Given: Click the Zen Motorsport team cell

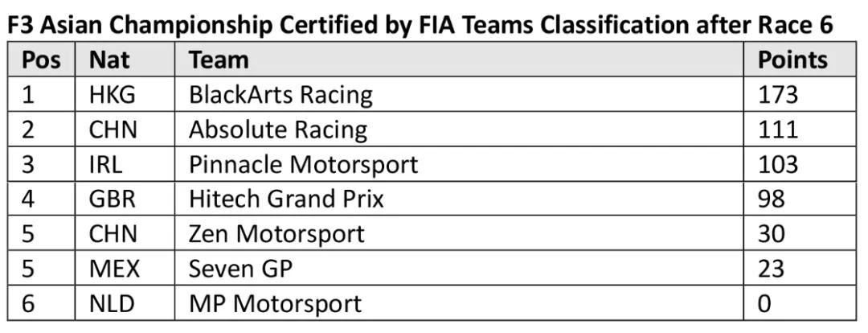Looking at the screenshot, I should coord(276,233).
